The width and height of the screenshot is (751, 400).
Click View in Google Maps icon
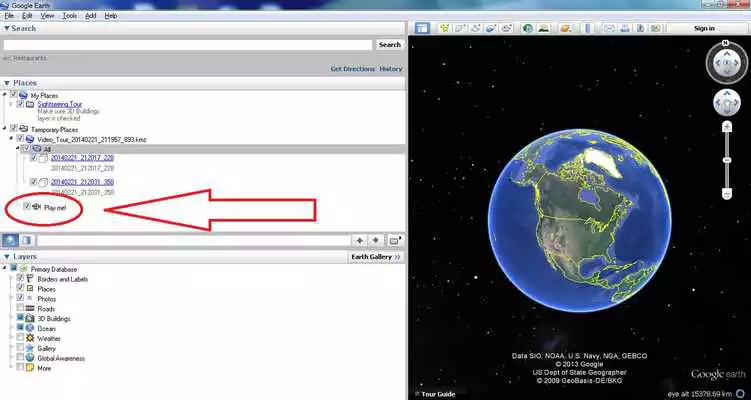[x=655, y=28]
